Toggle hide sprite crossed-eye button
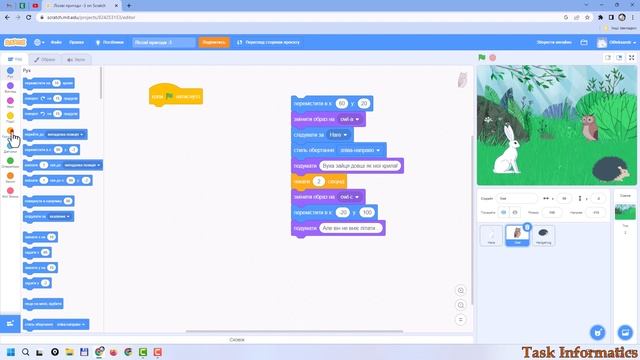 [x=515, y=212]
